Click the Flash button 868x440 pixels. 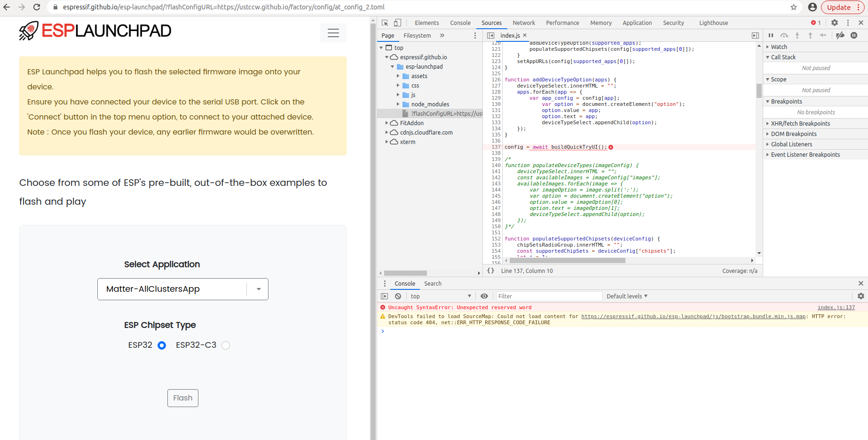[x=182, y=398]
